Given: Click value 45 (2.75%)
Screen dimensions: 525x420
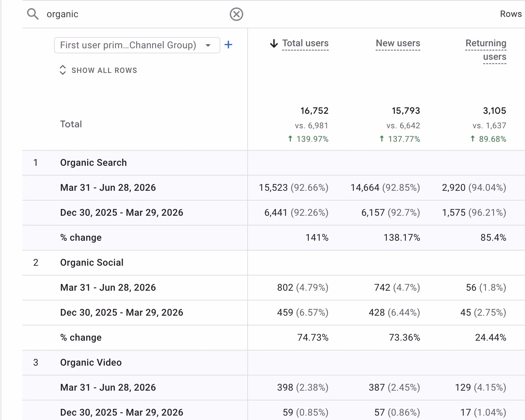Looking at the screenshot, I should (483, 313).
